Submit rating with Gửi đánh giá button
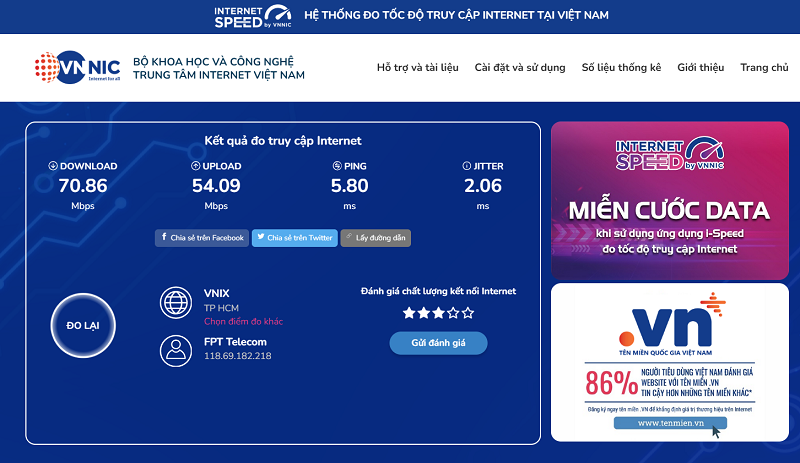The image size is (800, 463). [438, 343]
